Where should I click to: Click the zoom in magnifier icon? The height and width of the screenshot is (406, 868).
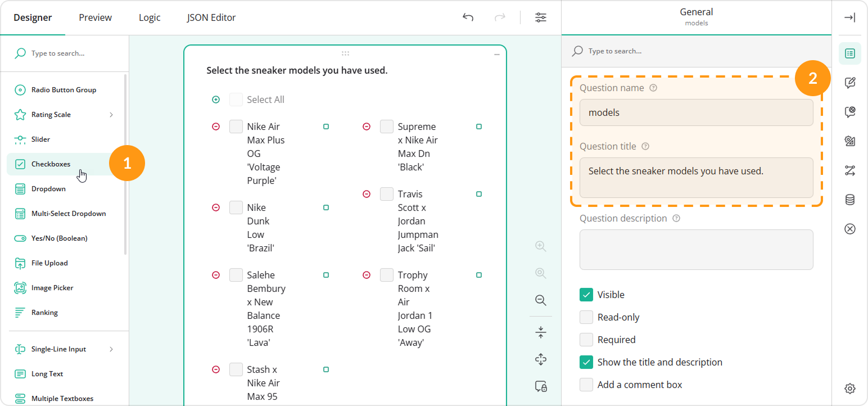(x=541, y=246)
